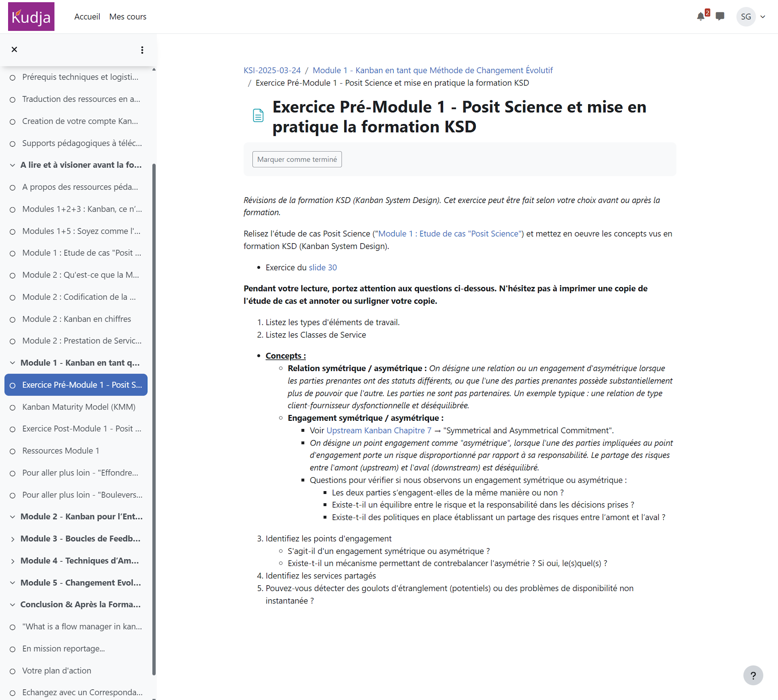
Task: Open the notifications bell
Action: click(x=701, y=17)
